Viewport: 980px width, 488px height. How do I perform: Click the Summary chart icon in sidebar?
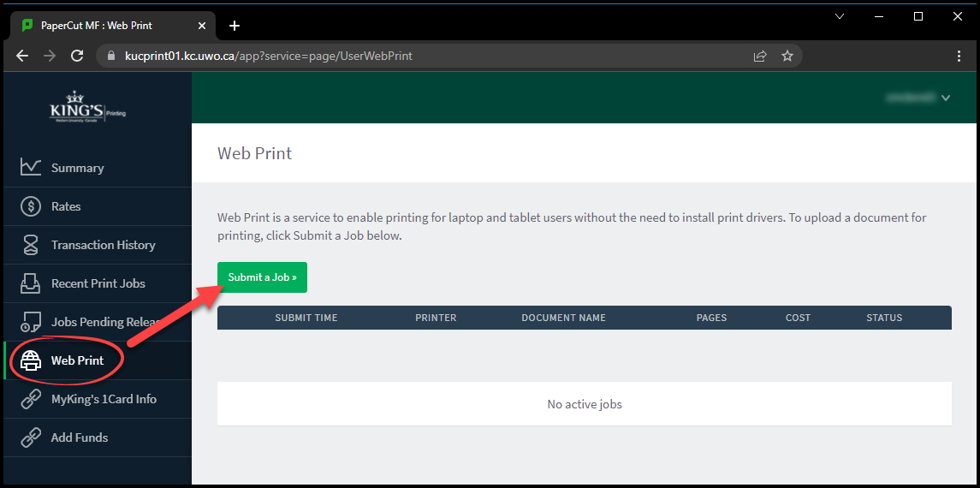[x=31, y=168]
